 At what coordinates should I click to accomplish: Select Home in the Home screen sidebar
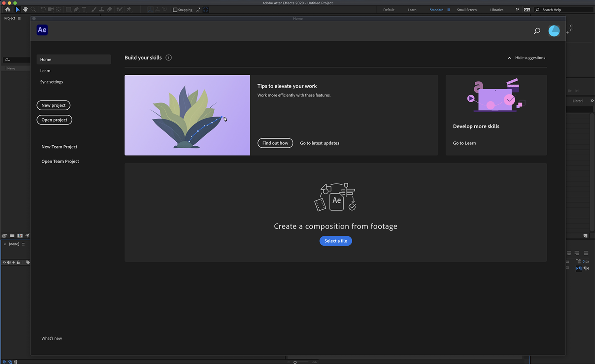(74, 60)
